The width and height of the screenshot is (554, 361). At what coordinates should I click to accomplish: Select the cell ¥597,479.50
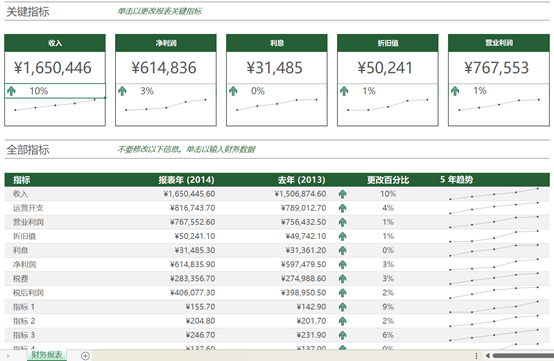click(303, 265)
